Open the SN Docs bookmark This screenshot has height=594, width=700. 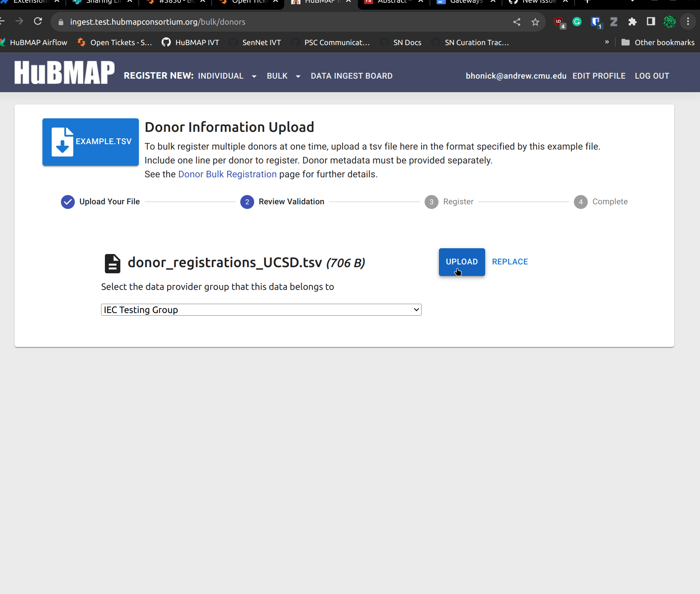point(401,42)
